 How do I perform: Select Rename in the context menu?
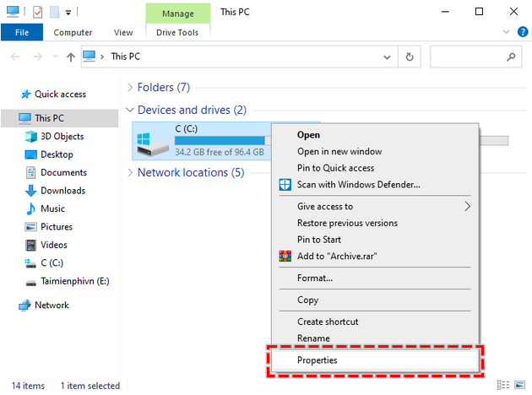(x=375, y=338)
